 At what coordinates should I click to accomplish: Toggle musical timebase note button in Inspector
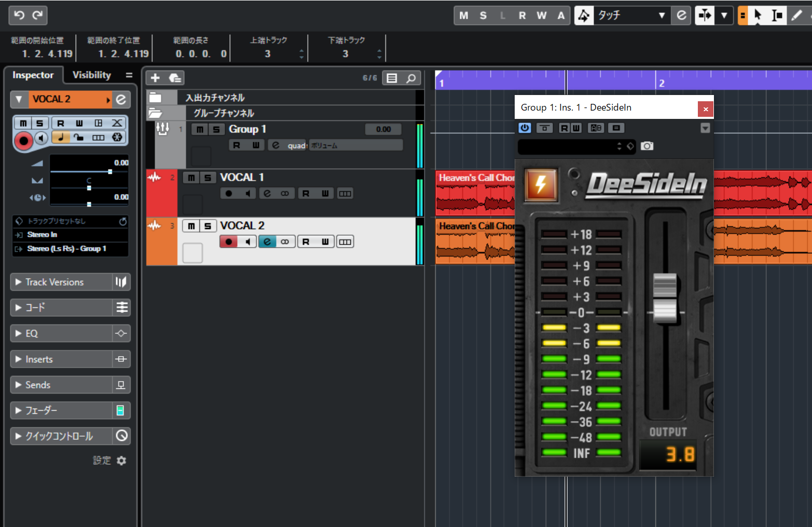[61, 137]
